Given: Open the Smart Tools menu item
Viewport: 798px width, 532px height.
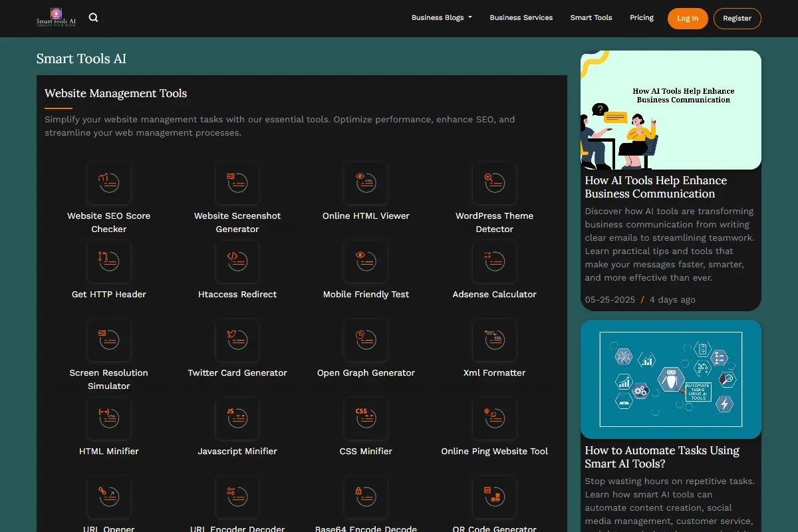Looking at the screenshot, I should pos(591,18).
